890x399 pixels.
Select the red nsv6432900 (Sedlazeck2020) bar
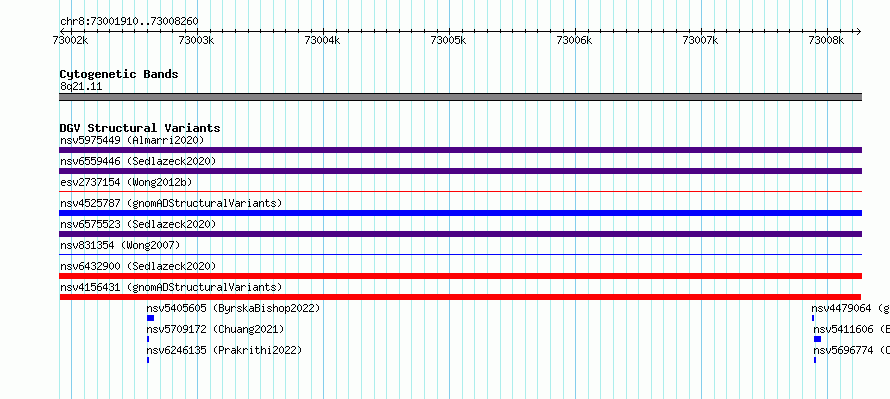pos(460,276)
